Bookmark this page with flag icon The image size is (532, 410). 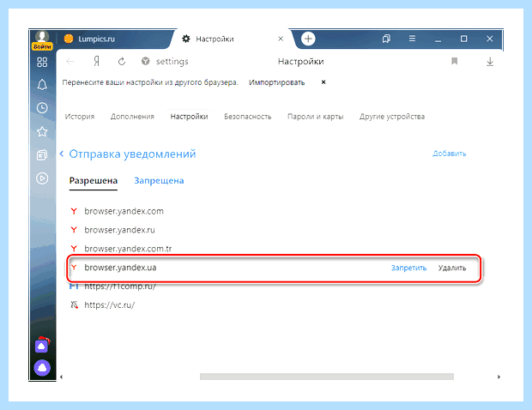(455, 61)
